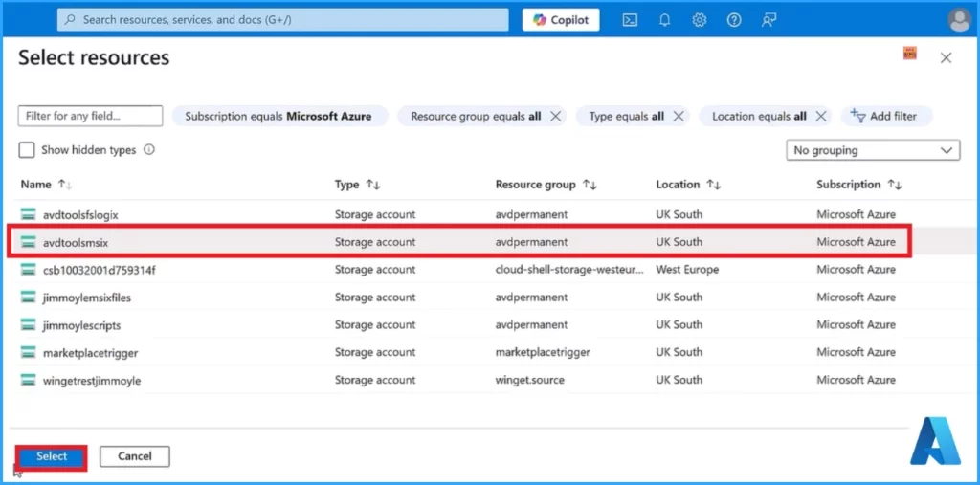Launch Copilot from the header
Viewport: 980px width, 485px height.
point(561,20)
